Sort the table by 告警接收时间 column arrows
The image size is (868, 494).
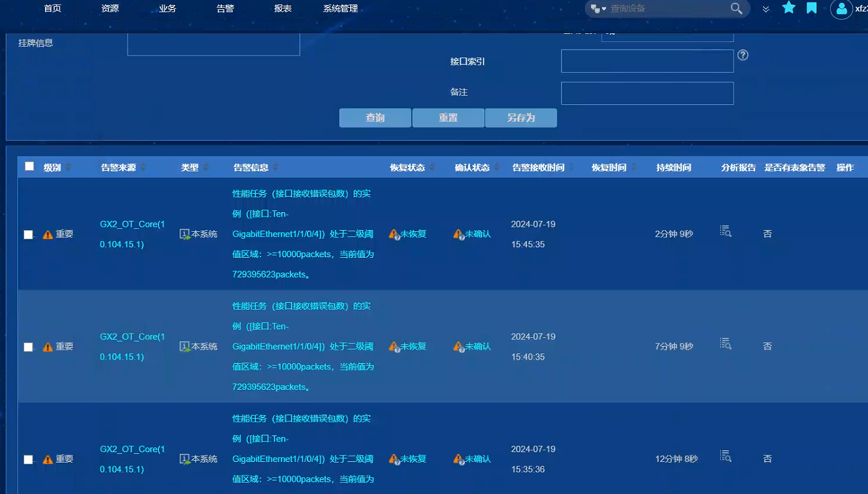click(571, 167)
